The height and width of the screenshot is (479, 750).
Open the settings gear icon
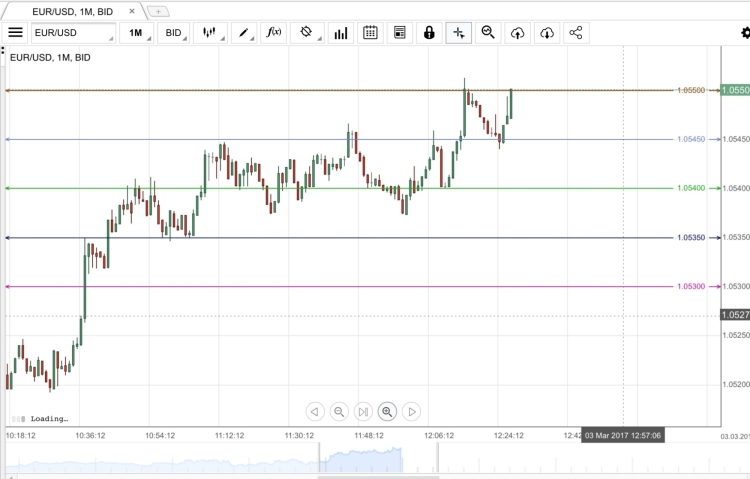point(745,33)
